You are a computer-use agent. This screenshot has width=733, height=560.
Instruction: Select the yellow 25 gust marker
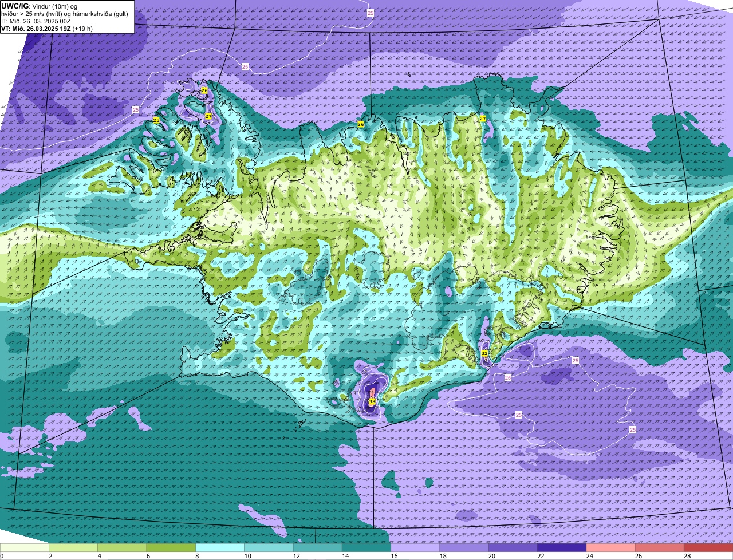click(156, 120)
